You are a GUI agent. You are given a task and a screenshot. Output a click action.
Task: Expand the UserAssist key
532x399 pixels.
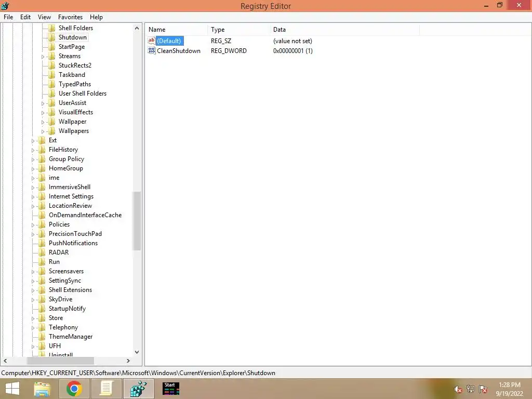[x=43, y=103]
